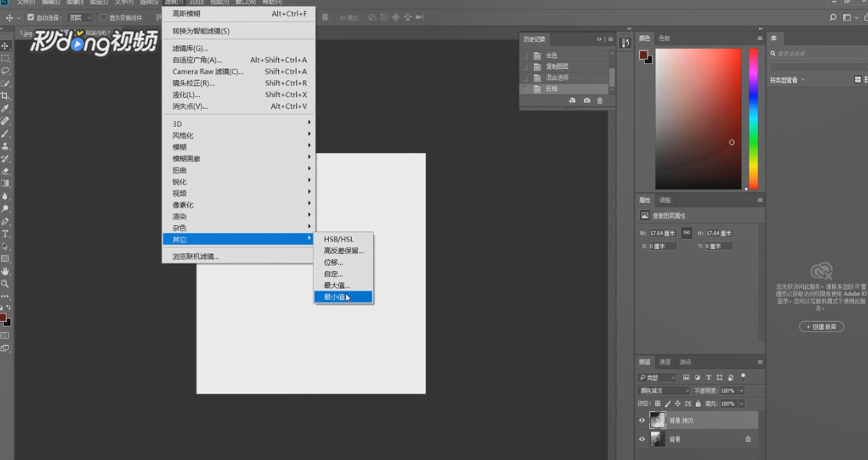Toggle lock image pixels brush icon
The image size is (868, 460).
click(x=667, y=404)
